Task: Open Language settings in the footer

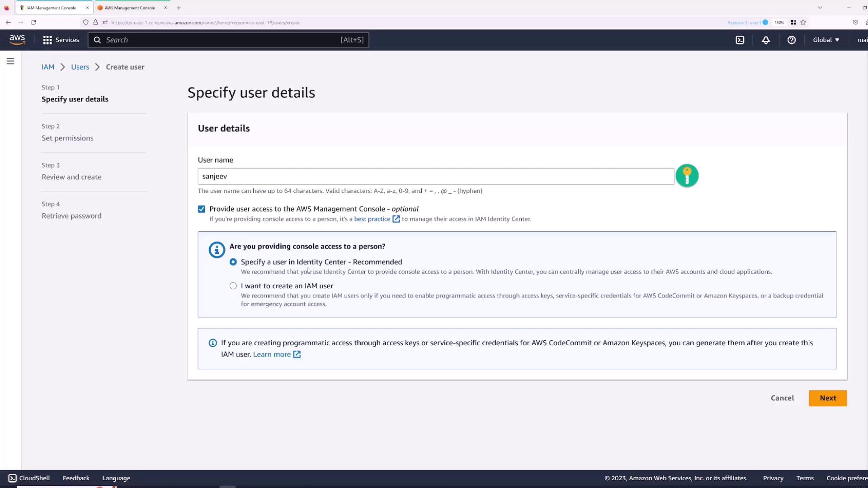Action: coord(116,478)
